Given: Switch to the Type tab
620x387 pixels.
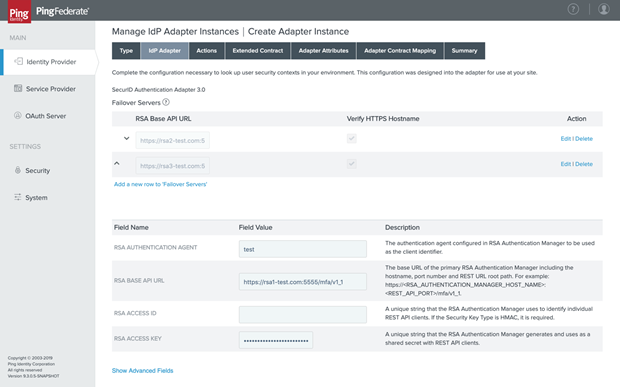Looking at the screenshot, I should click(x=126, y=51).
